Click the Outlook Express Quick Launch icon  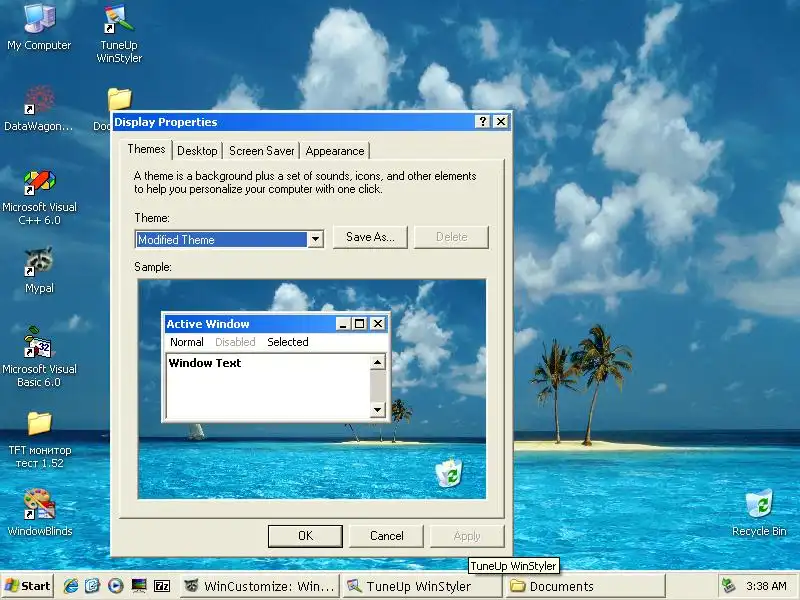click(93, 586)
